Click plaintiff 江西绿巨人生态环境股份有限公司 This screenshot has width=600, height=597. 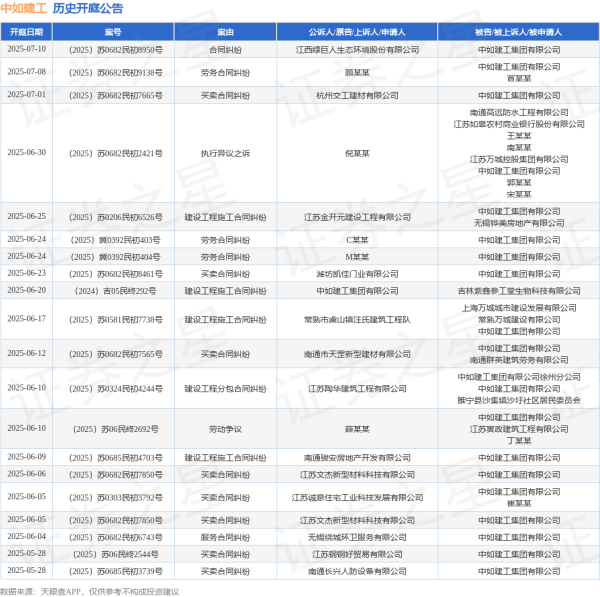coord(357,50)
